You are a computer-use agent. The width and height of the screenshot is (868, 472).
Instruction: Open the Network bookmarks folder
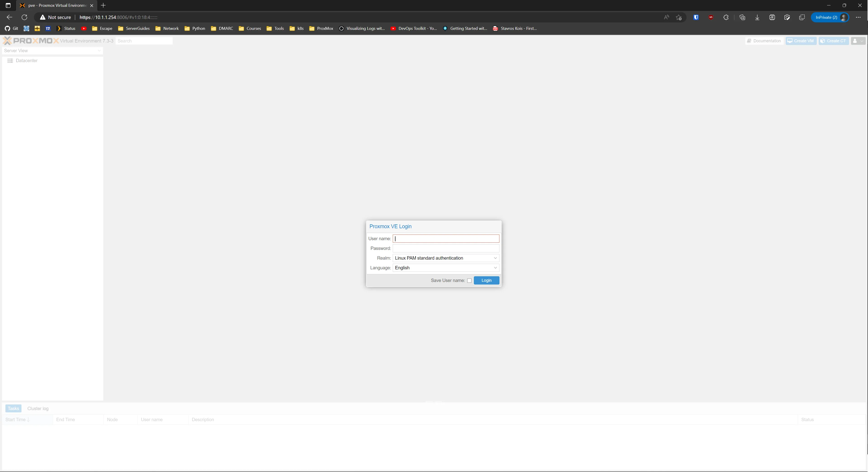pyautogui.click(x=167, y=28)
